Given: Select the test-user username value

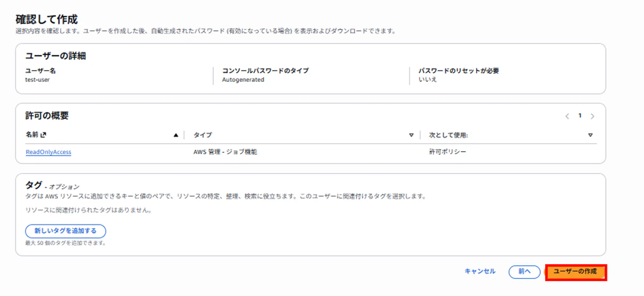Looking at the screenshot, I should coord(37,80).
